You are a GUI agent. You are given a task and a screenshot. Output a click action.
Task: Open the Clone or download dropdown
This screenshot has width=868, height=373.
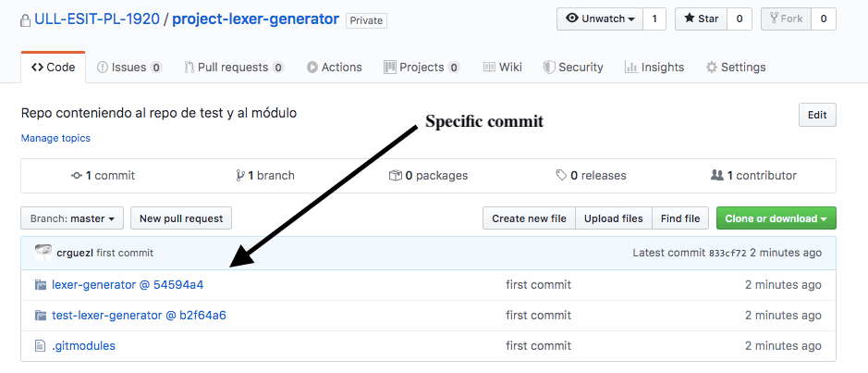(776, 218)
